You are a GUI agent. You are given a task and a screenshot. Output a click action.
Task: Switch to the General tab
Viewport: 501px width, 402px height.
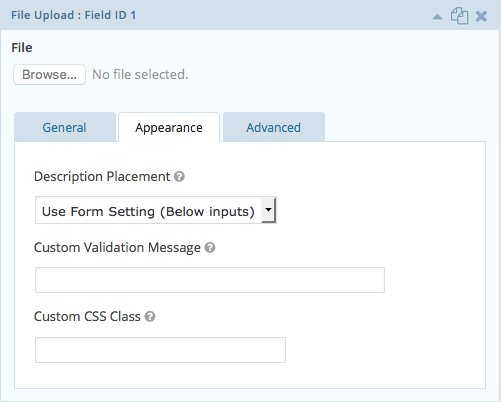[x=65, y=128]
